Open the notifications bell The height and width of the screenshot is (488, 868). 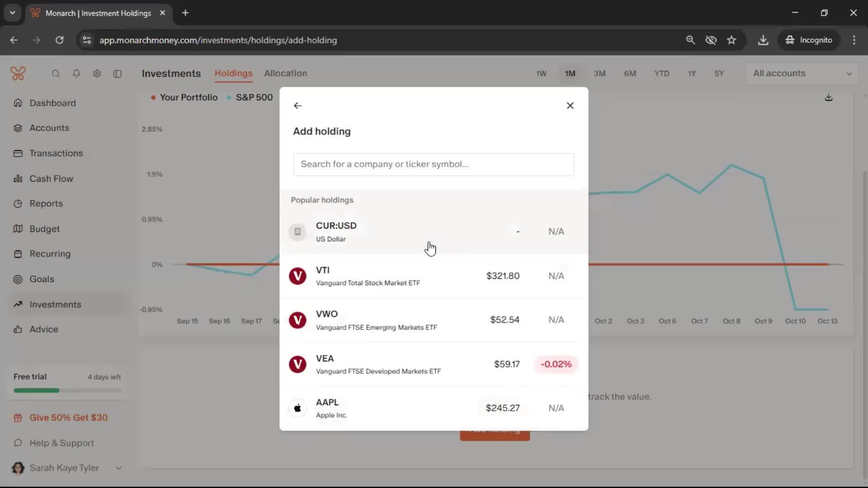coord(76,74)
